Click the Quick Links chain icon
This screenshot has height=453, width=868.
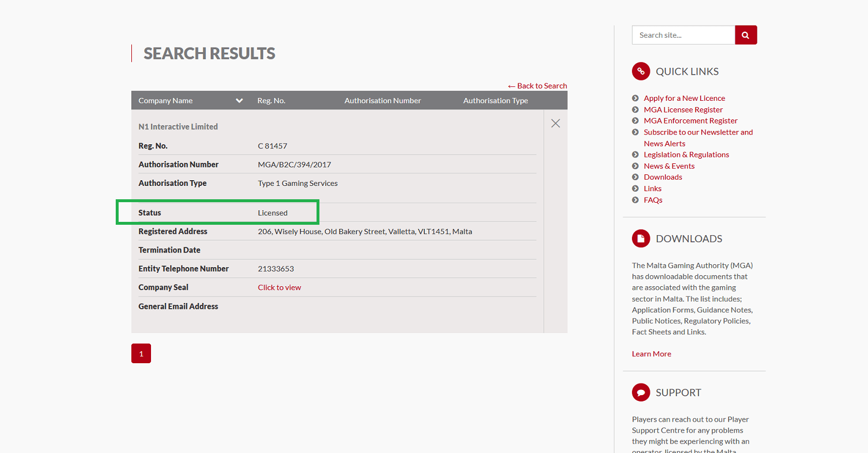coord(641,71)
